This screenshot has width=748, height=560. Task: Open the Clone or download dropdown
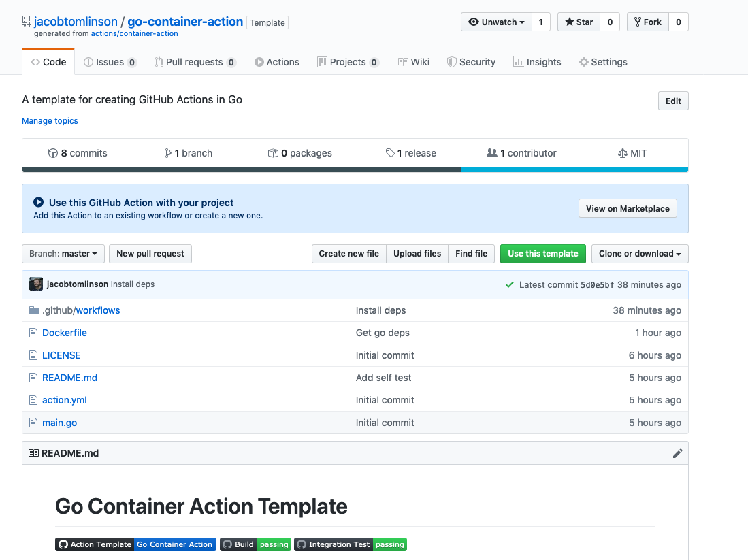640,254
